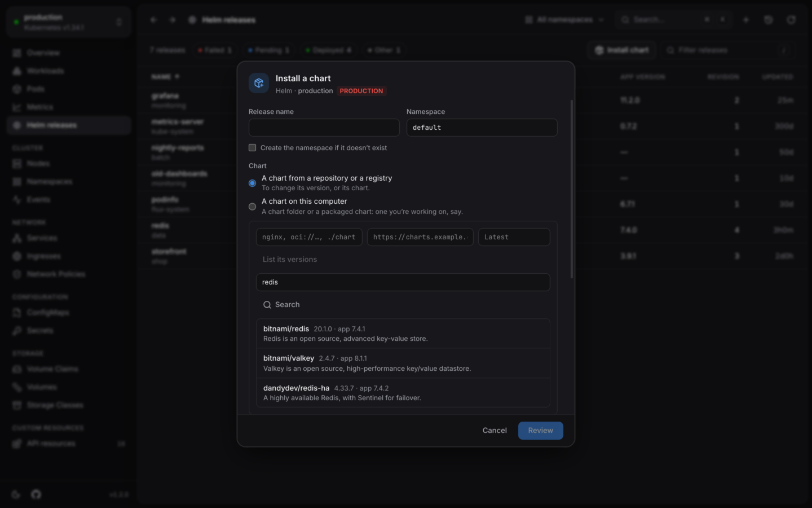Click the Install chart button behind the dialog
This screenshot has width=812, height=508.
pyautogui.click(x=622, y=50)
